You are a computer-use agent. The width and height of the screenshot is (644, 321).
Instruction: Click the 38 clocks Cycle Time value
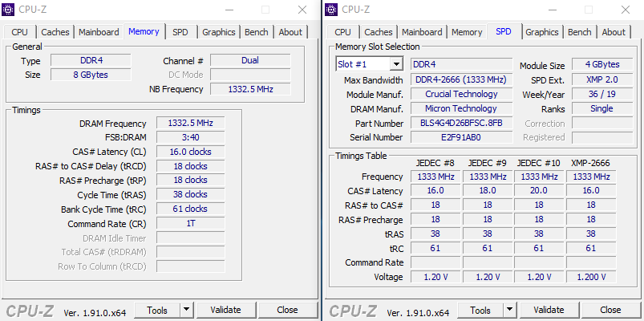(x=191, y=194)
